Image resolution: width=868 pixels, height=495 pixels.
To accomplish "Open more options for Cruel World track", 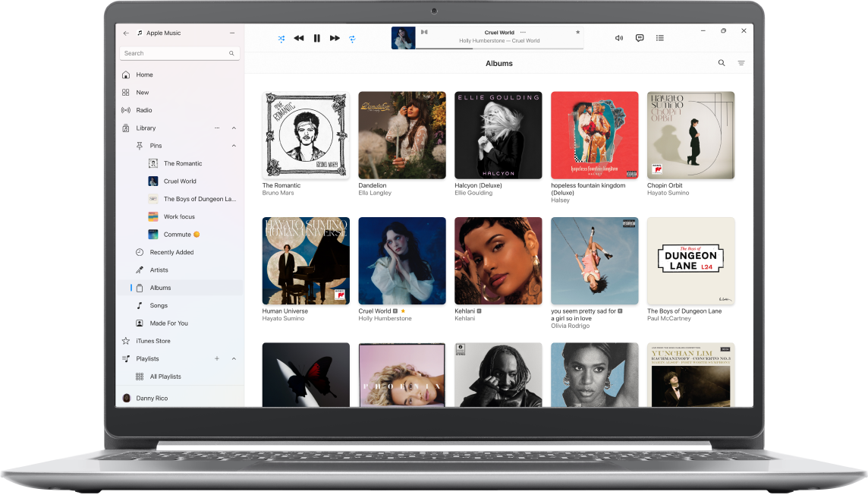I will click(x=523, y=32).
